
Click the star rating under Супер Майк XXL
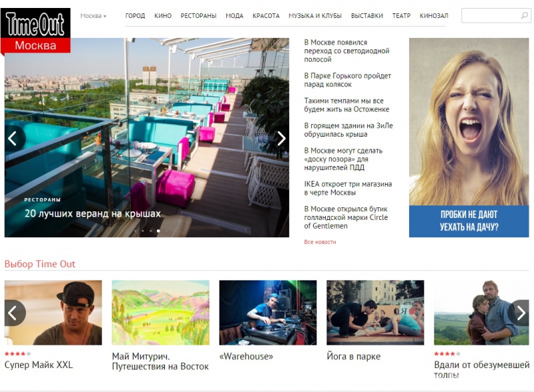[18, 354]
